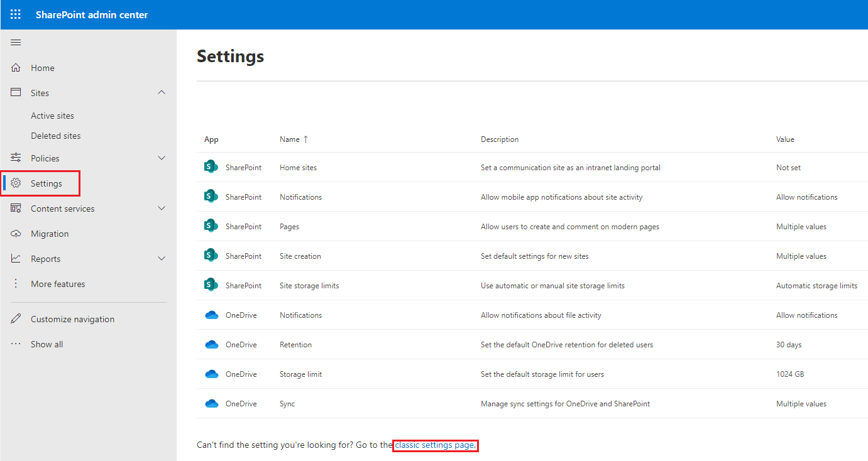Click the Value column header
868x461 pixels.
coord(785,139)
